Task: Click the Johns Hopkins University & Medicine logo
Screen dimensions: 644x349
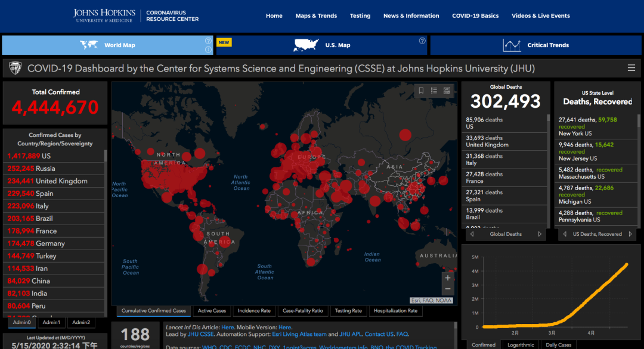Action: pyautogui.click(x=104, y=15)
